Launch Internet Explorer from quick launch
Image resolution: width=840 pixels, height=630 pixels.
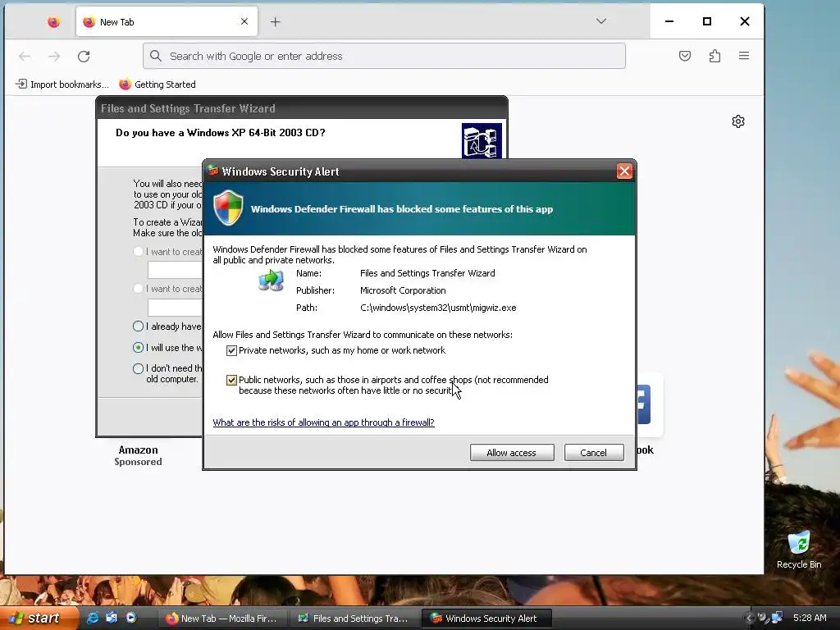pos(93,619)
